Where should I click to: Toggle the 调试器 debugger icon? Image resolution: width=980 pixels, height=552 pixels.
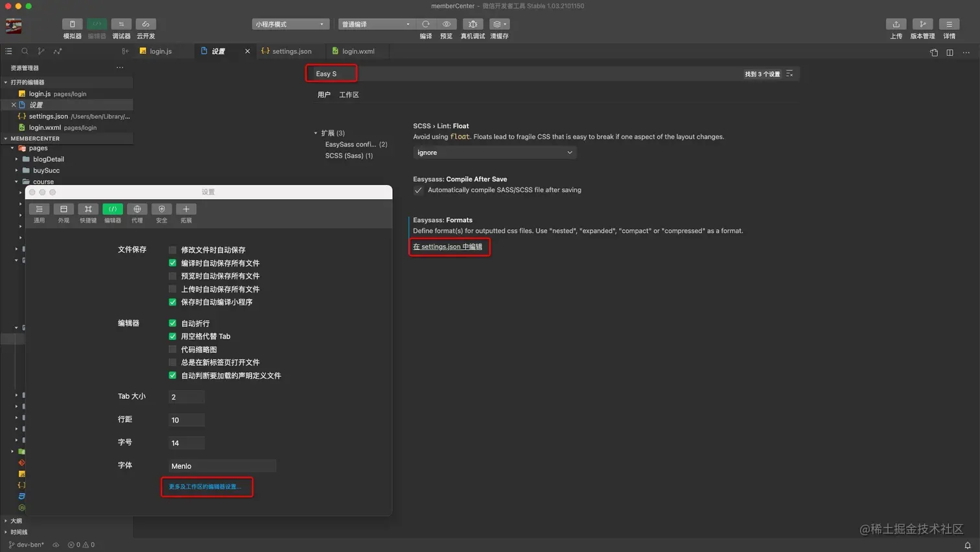121,24
